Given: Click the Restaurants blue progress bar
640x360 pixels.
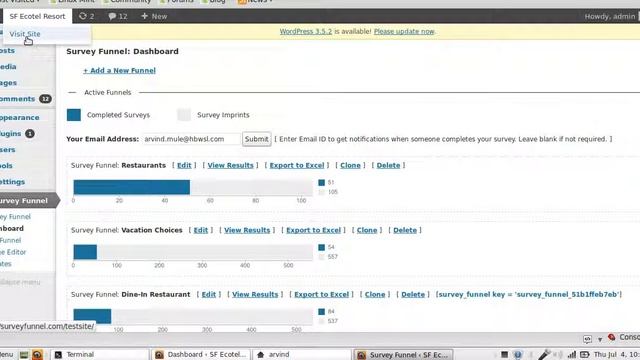Looking at the screenshot, I should pos(131,187).
